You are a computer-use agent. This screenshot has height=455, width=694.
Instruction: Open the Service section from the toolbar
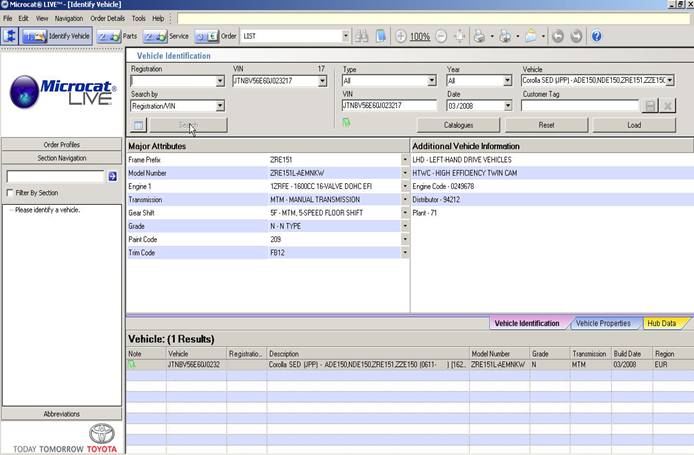tap(166, 36)
